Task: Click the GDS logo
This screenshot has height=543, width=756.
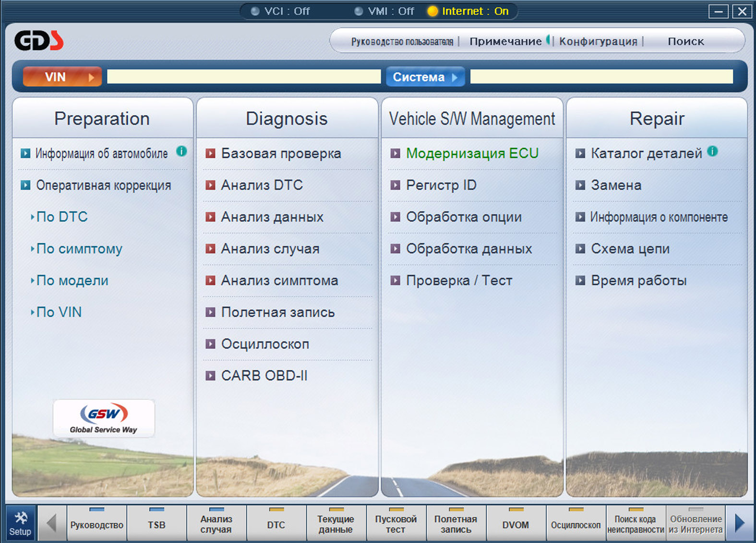Action: pyautogui.click(x=39, y=41)
